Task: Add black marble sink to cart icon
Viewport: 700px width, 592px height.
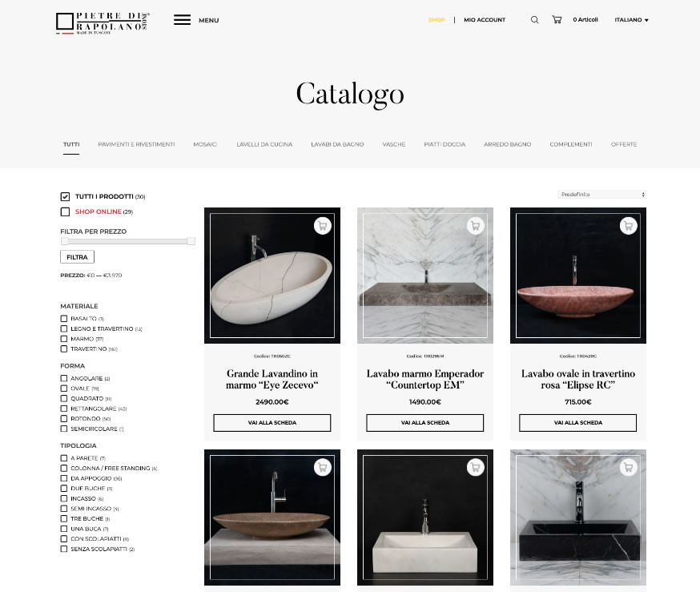Action: [628, 468]
